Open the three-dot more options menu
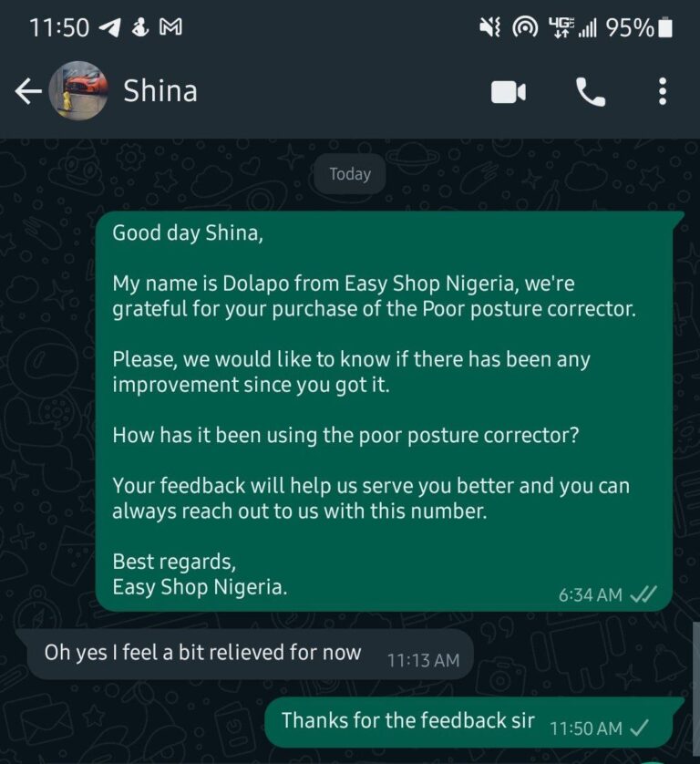The width and height of the screenshot is (700, 764). [x=662, y=91]
